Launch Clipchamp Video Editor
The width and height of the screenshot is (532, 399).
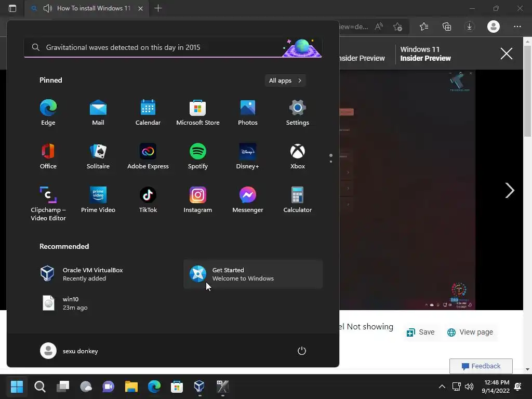(48, 204)
